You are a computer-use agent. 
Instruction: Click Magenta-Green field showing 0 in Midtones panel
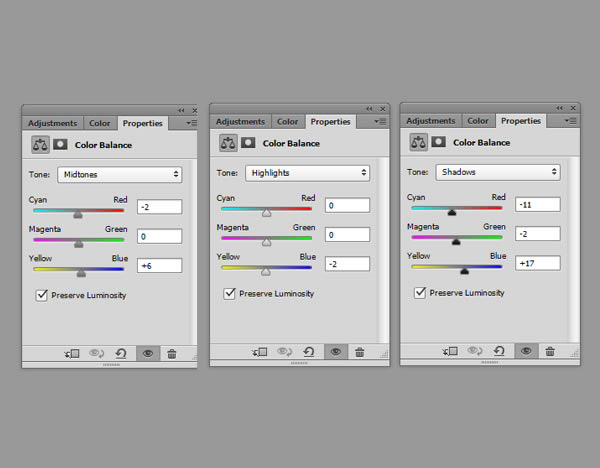click(160, 236)
